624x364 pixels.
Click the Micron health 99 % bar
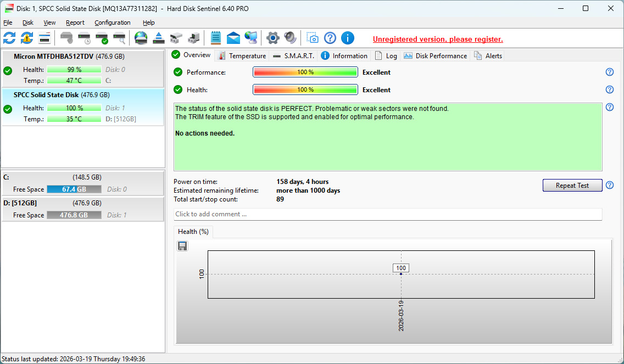click(x=74, y=70)
